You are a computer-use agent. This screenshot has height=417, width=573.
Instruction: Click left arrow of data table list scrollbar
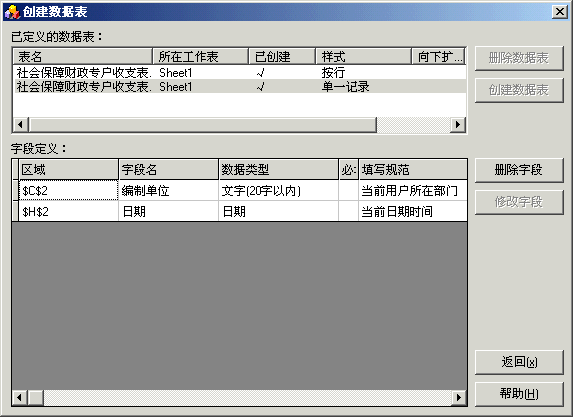click(20, 125)
